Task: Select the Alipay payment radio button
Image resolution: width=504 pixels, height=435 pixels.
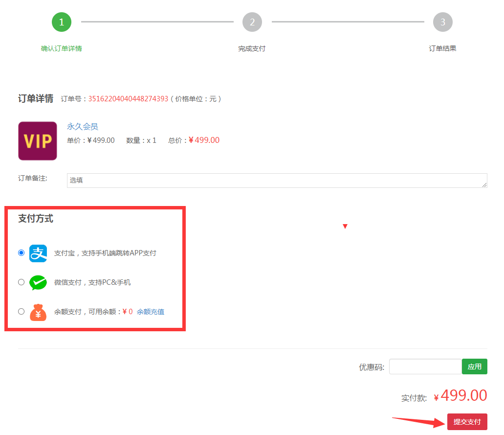Action: point(21,252)
